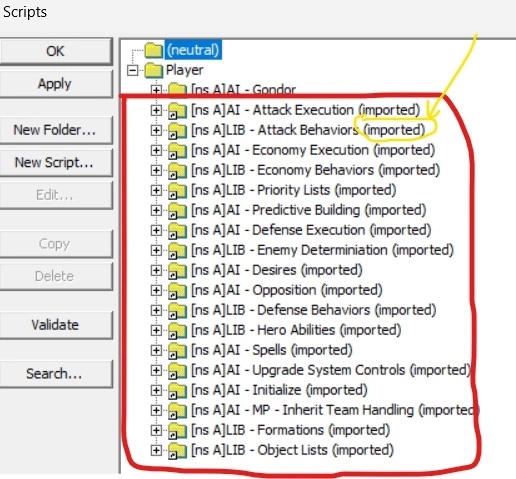
Task: Click Upgrade System Controls folder icon
Action: point(177,370)
